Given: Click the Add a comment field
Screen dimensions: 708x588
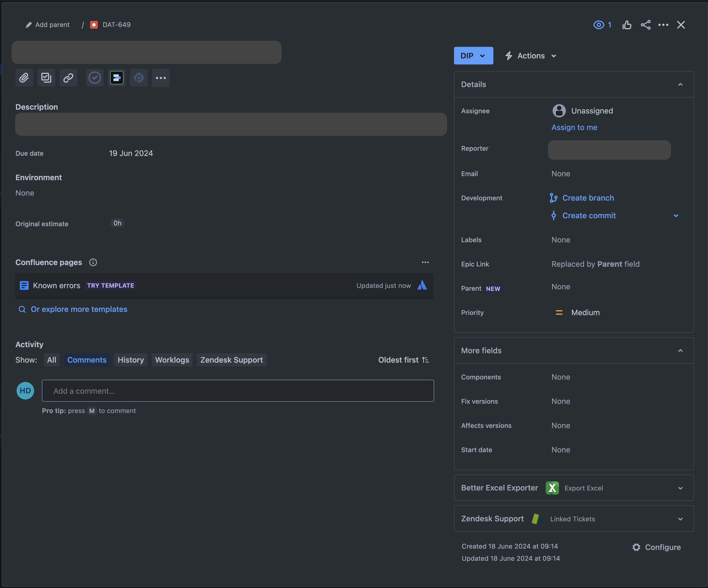Looking at the screenshot, I should [x=238, y=391].
